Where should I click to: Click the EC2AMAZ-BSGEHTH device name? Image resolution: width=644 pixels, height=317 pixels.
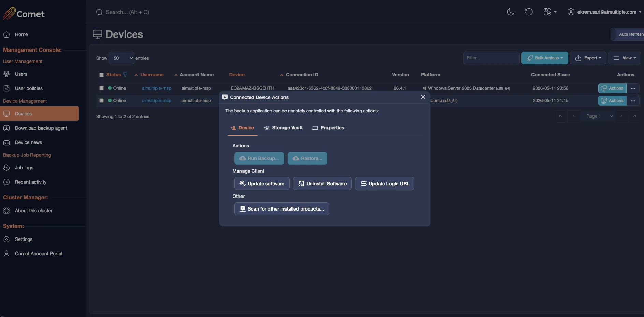tap(252, 88)
